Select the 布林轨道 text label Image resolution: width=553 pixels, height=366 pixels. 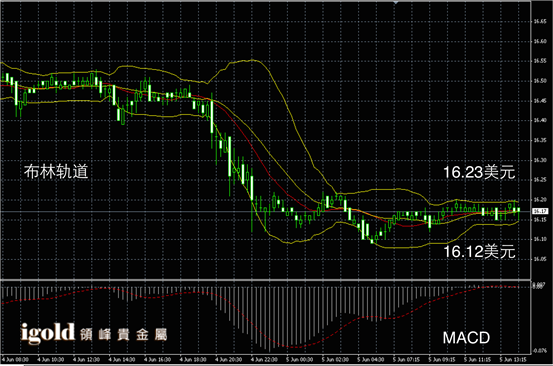click(56, 172)
